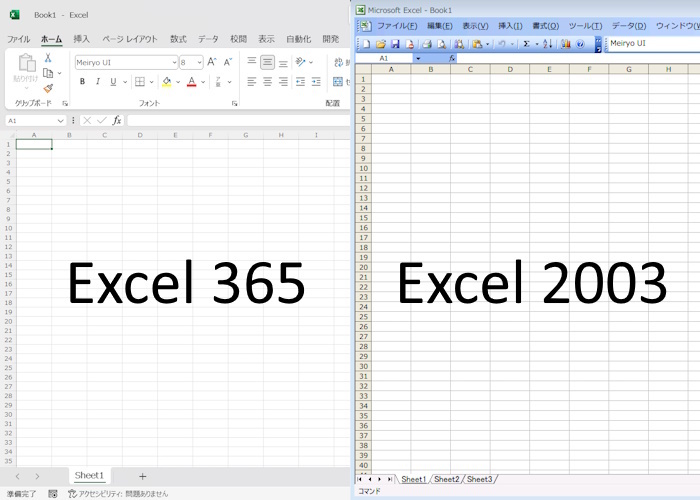The width and height of the screenshot is (700, 500).
Task: Click Increase Indent icon in Excel 365
Action: coord(316,82)
